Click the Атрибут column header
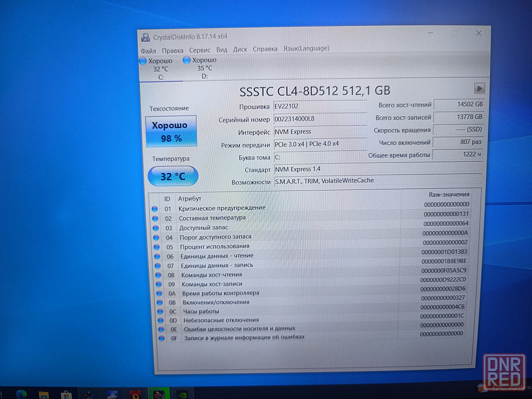Image resolution: width=532 pixels, height=399 pixels. tap(190, 199)
